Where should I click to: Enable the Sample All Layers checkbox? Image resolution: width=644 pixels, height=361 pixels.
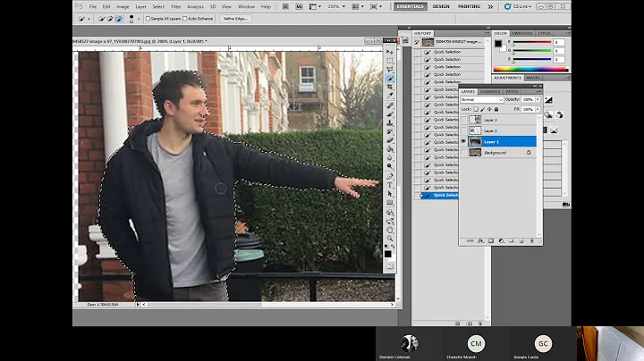click(148, 19)
